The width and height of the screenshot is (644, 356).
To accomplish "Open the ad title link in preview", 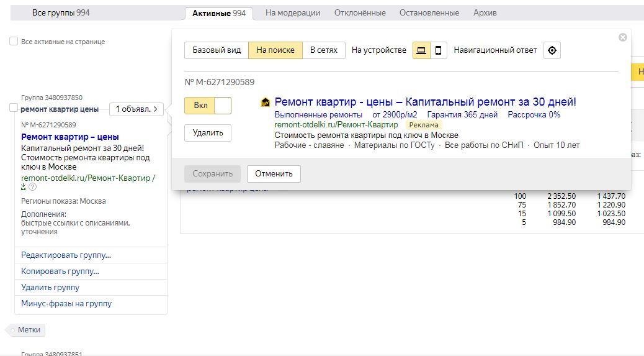I will coord(425,102).
